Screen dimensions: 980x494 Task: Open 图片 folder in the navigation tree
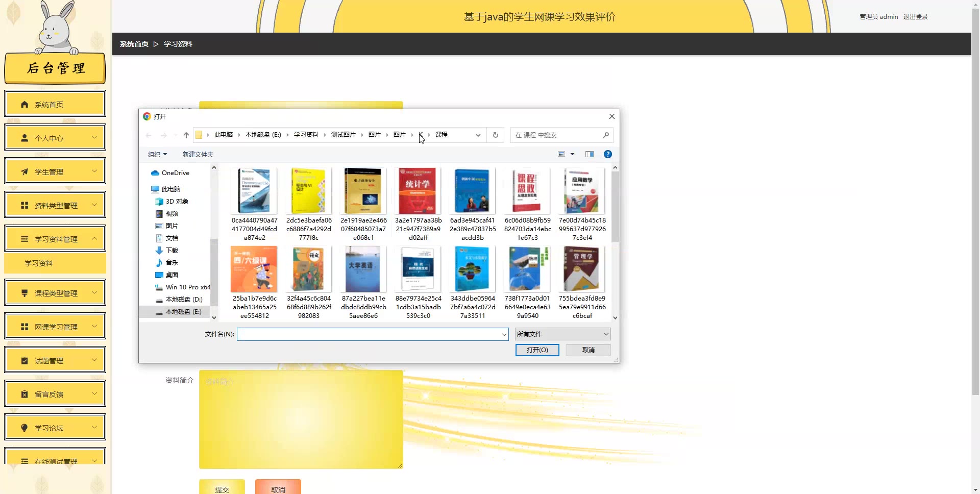coord(167,226)
